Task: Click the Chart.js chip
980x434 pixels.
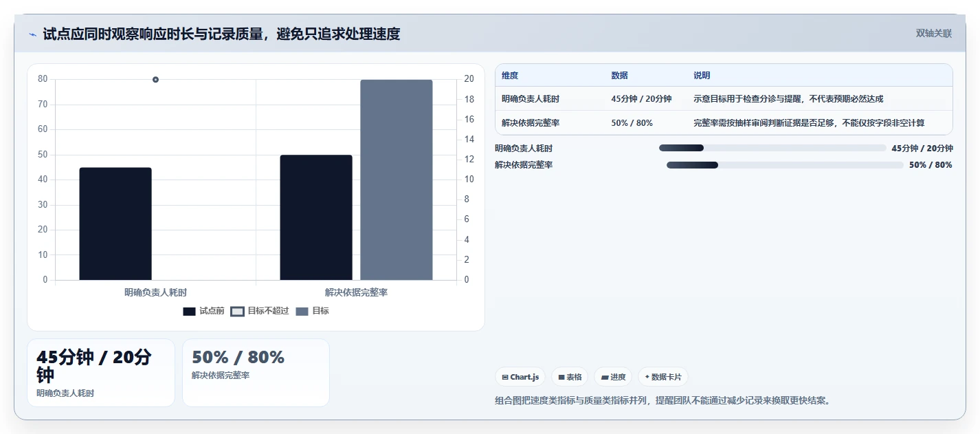Action: pyautogui.click(x=520, y=377)
